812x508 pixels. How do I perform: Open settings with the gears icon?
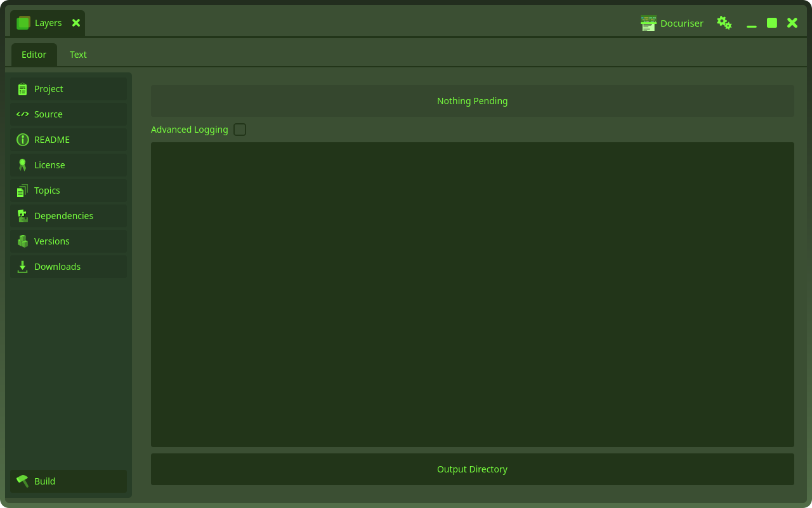[x=724, y=23]
